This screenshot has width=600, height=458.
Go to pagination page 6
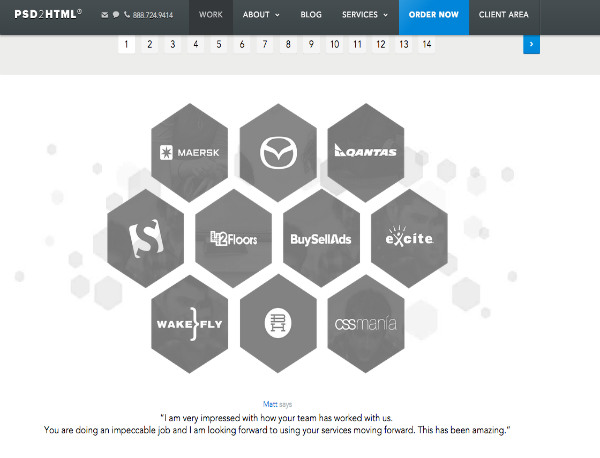point(242,44)
